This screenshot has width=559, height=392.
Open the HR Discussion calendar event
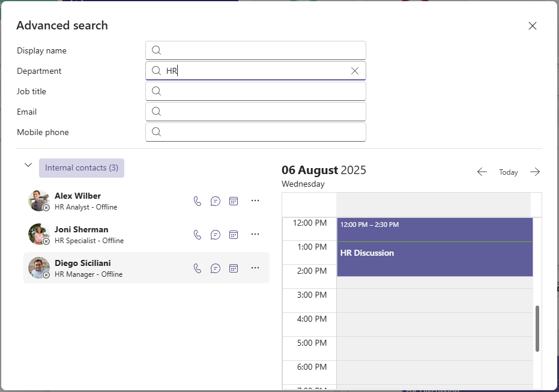click(x=434, y=253)
